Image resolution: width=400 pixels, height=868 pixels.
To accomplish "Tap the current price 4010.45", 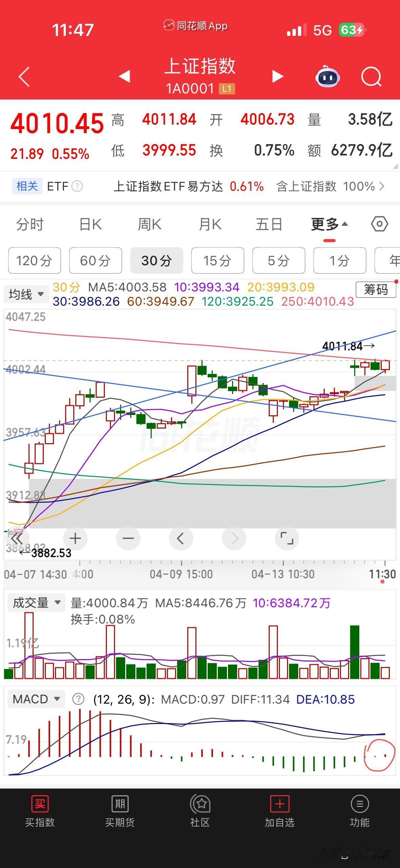I will (x=57, y=123).
